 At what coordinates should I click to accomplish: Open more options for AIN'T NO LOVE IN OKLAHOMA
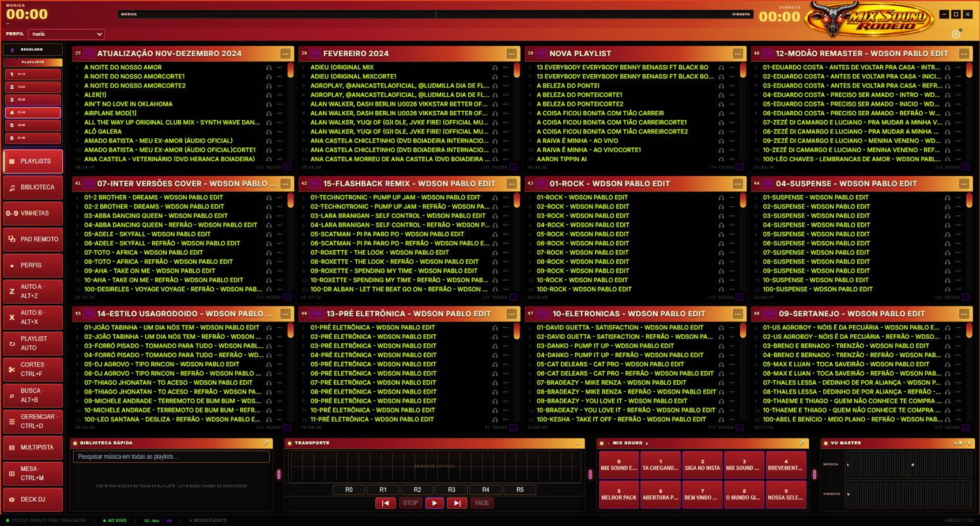tap(280, 104)
